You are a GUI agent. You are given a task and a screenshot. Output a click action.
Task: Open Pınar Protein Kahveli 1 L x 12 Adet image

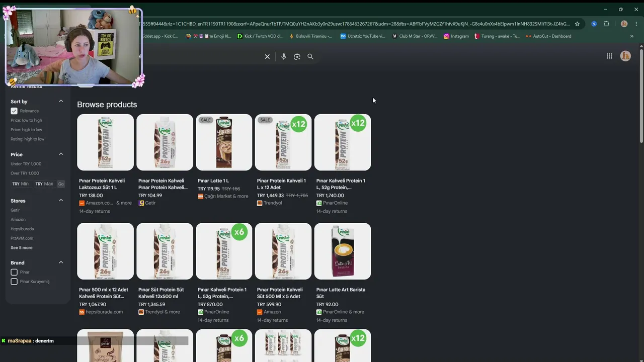[x=283, y=142]
